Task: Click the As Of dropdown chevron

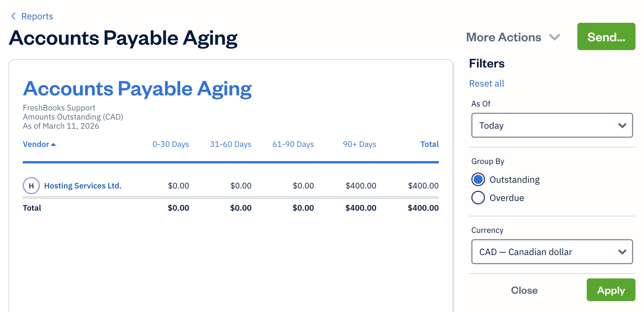Action: [x=622, y=125]
